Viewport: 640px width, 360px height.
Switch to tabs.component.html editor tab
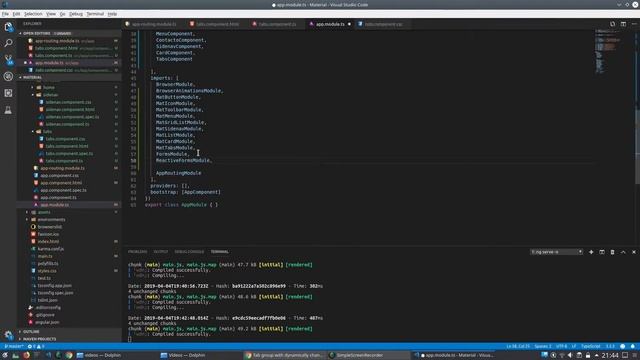tap(217, 24)
